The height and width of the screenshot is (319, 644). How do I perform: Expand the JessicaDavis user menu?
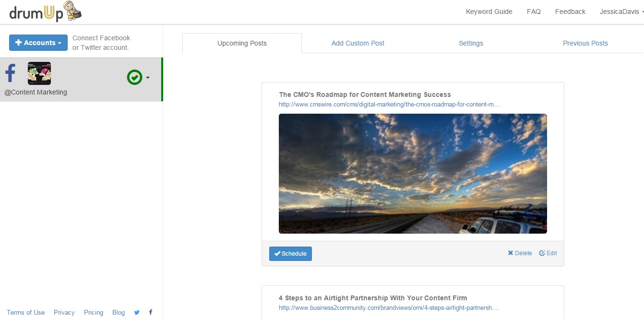(x=621, y=12)
